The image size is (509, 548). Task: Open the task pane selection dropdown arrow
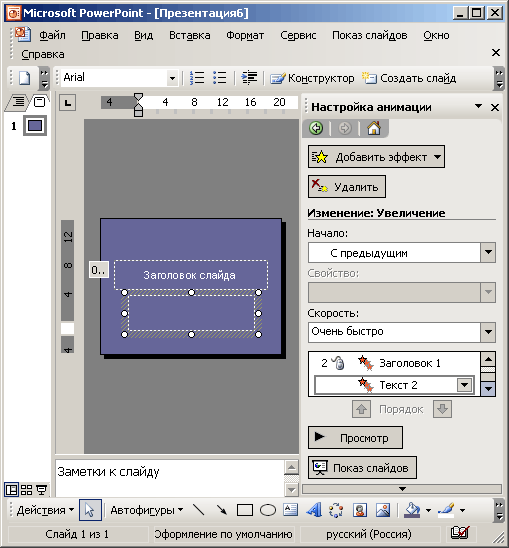(x=478, y=106)
